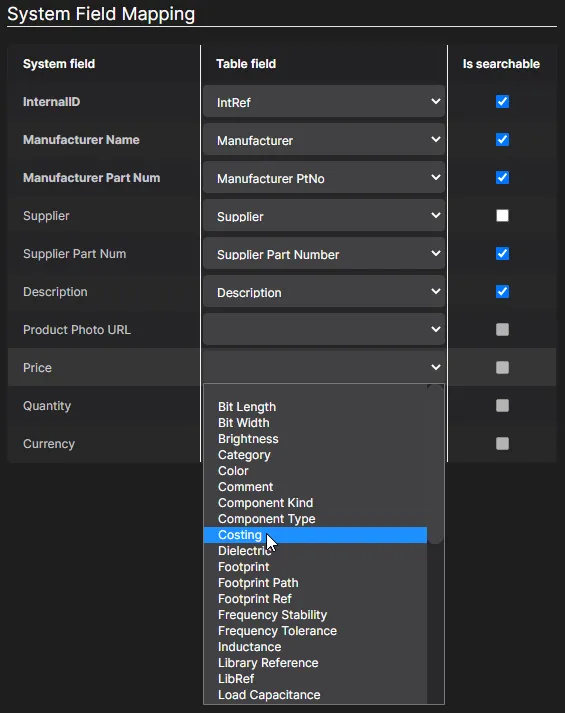Choose Brightness option in dropdown list

tap(315, 439)
